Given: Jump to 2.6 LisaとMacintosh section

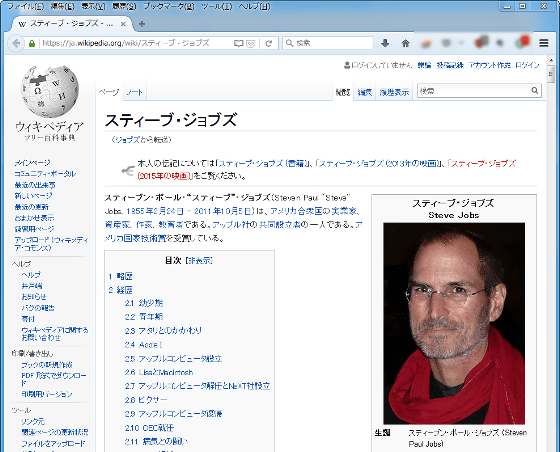Looking at the screenshot, I should tap(159, 372).
